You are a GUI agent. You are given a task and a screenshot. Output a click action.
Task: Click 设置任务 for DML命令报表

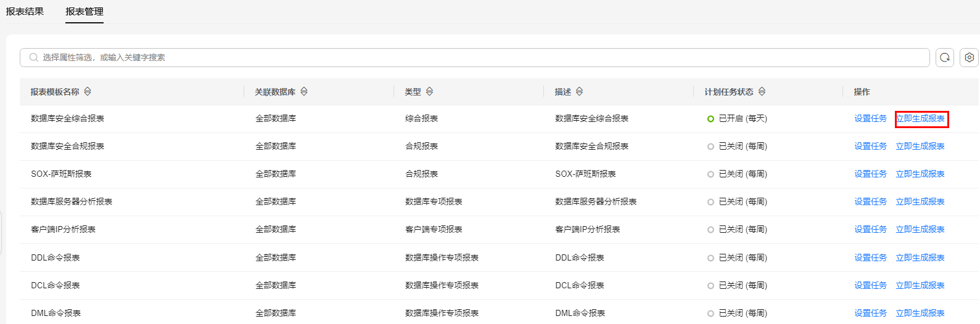pyautogui.click(x=870, y=313)
